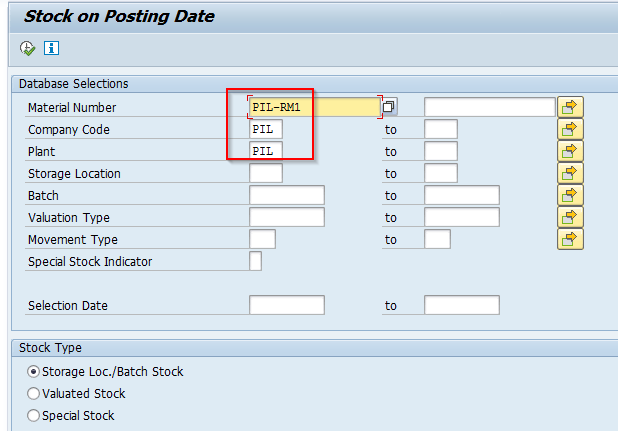Click the Special Stock Indicator field
The image size is (618, 431).
click(x=255, y=261)
